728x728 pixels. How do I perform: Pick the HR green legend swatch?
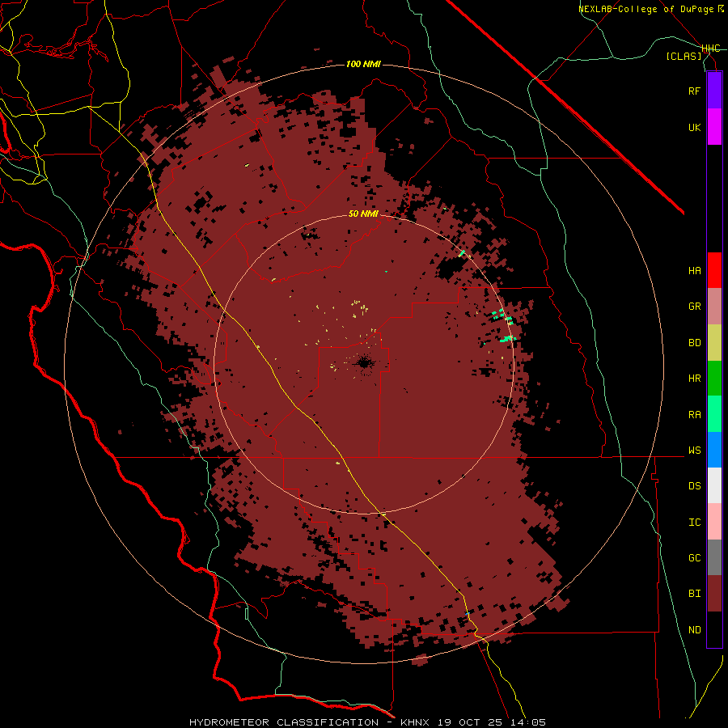point(714,379)
